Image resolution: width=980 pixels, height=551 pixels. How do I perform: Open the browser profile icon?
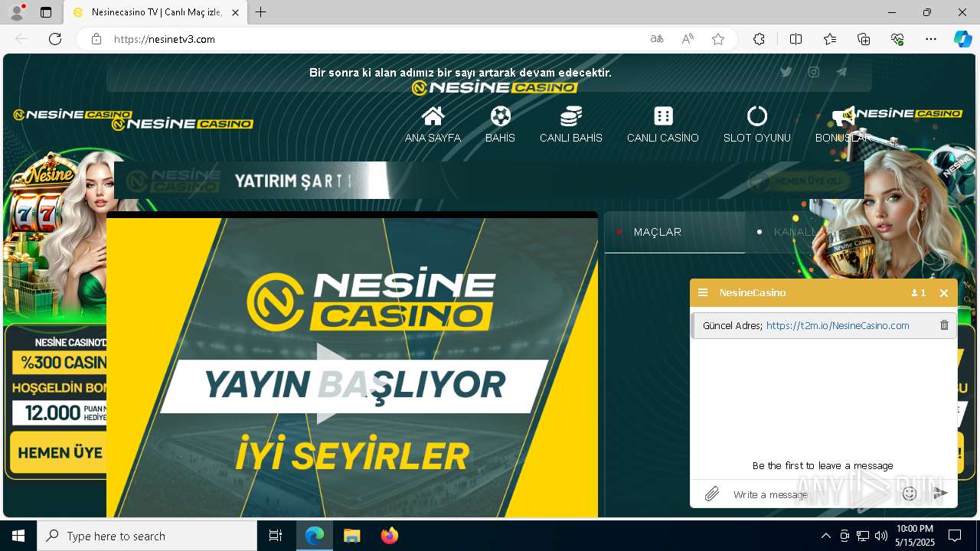coord(17,12)
